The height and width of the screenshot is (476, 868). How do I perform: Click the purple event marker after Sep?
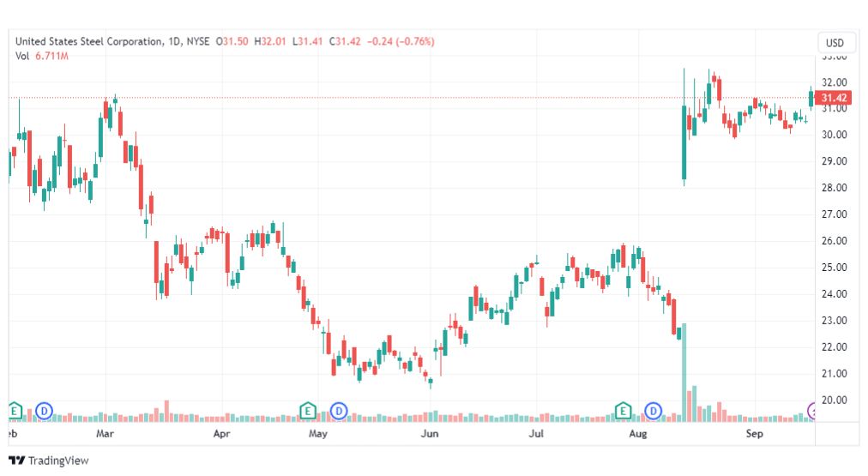(811, 411)
